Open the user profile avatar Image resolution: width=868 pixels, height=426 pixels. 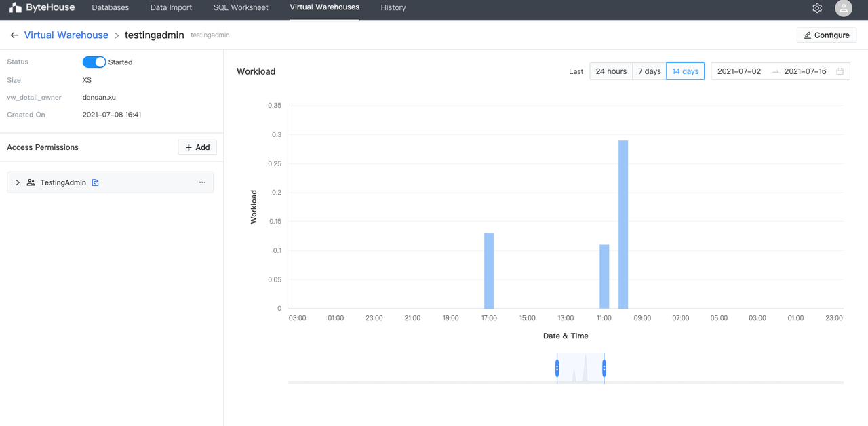pos(843,8)
